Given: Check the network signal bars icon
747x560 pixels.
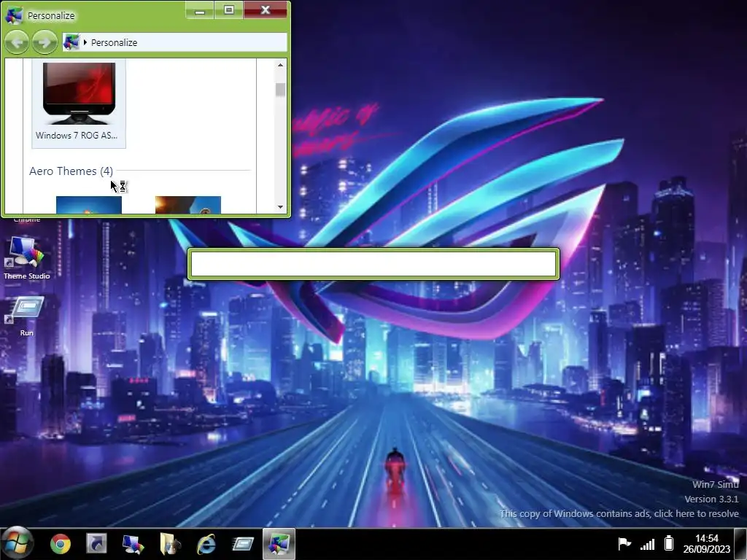Looking at the screenshot, I should coord(648,543).
